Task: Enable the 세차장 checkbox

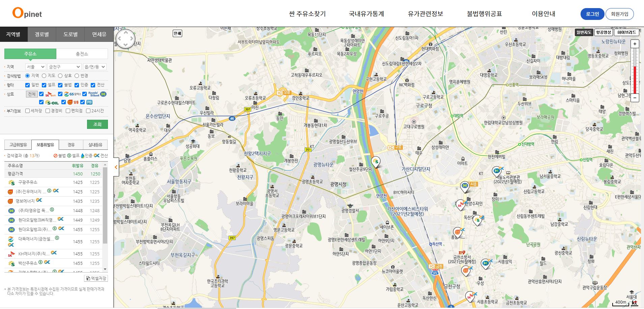Action: pyautogui.click(x=28, y=111)
